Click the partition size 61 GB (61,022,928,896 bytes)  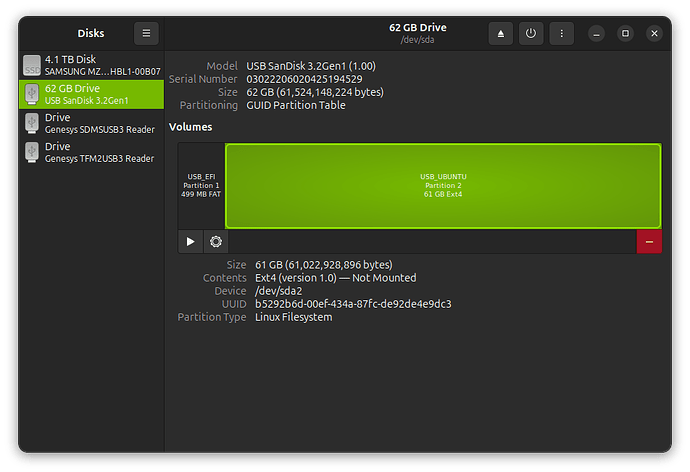pyautogui.click(x=323, y=265)
